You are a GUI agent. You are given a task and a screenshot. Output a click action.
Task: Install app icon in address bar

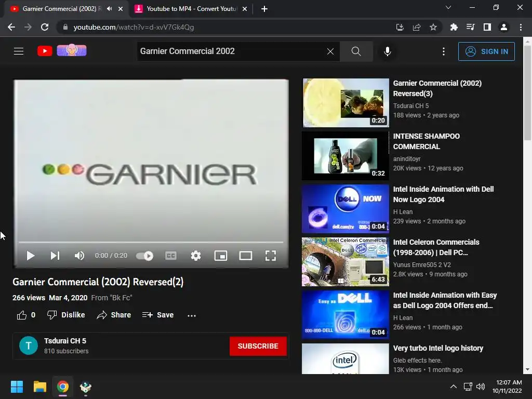(x=400, y=27)
